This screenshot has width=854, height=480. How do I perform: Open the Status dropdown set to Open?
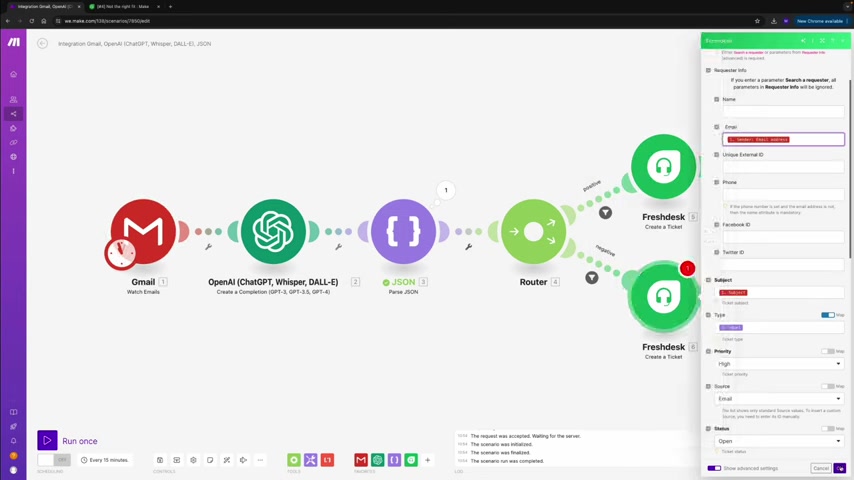point(779,441)
